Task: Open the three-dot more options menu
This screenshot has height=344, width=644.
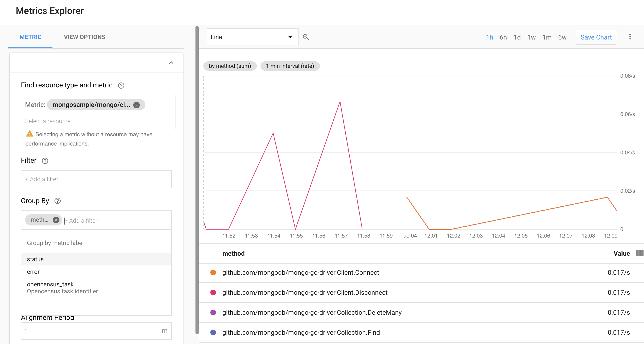Action: pos(630,37)
